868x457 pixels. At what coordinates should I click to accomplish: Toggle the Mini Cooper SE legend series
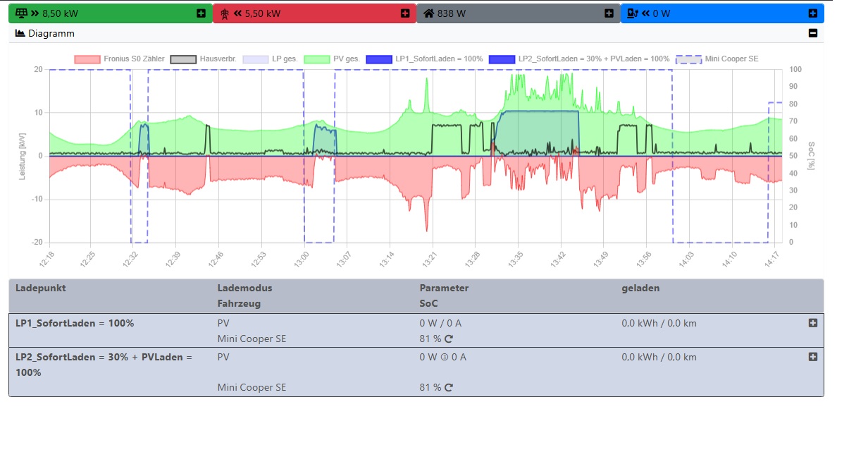(x=717, y=59)
